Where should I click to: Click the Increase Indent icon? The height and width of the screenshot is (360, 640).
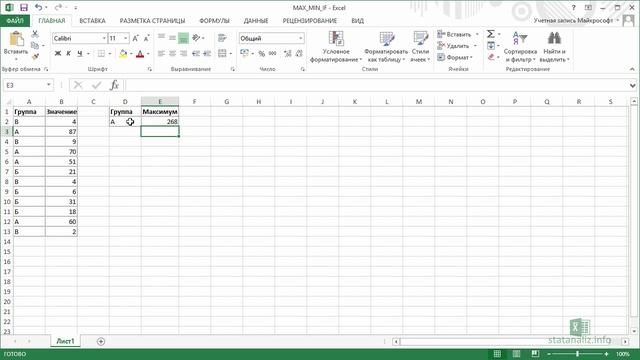point(207,53)
